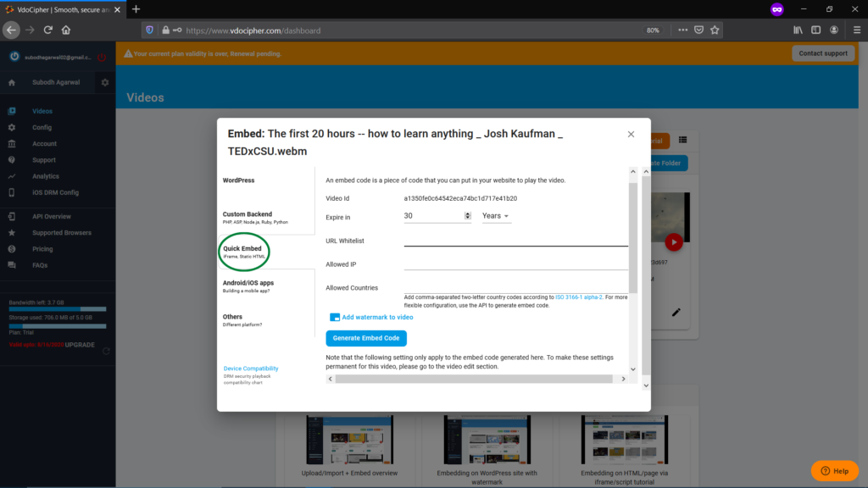868x488 pixels.
Task: Select the Others platform tab
Action: pos(242,320)
